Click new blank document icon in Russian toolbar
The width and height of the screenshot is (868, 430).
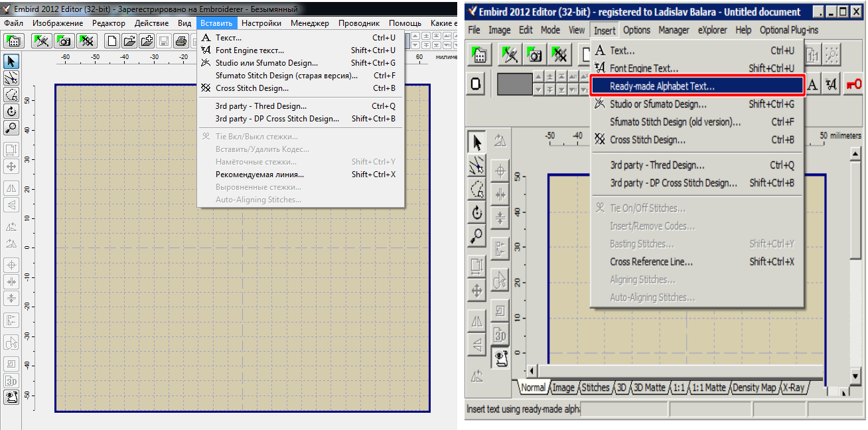[113, 41]
